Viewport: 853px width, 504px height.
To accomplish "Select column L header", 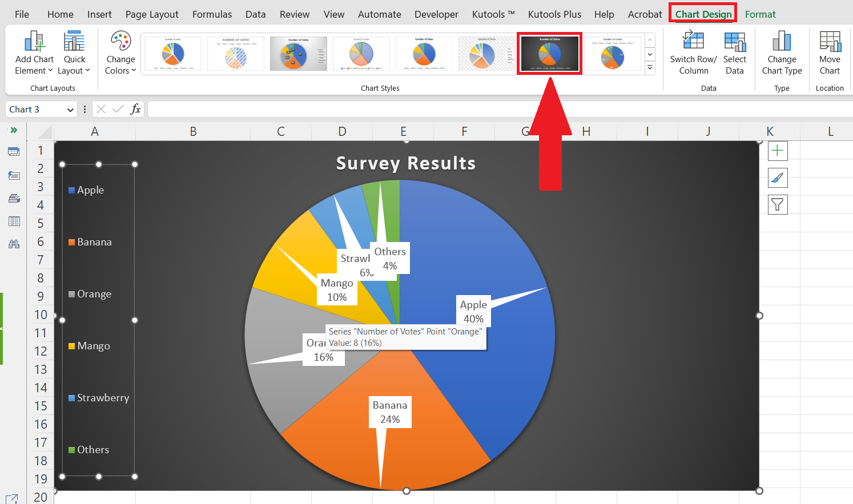I will [830, 132].
